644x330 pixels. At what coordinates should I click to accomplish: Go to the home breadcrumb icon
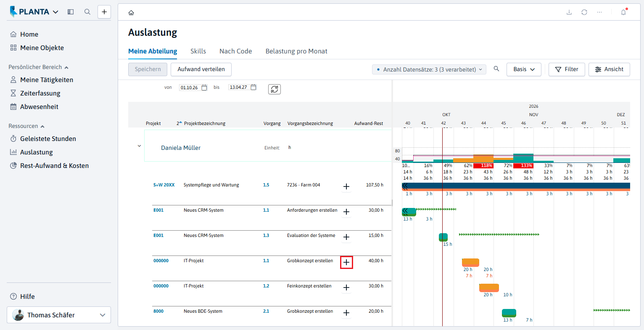(131, 13)
